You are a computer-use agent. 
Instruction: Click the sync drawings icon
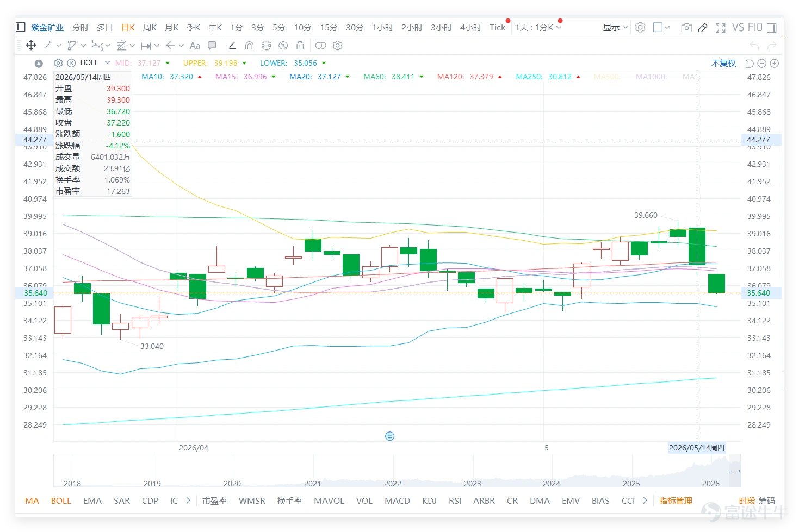click(266, 46)
